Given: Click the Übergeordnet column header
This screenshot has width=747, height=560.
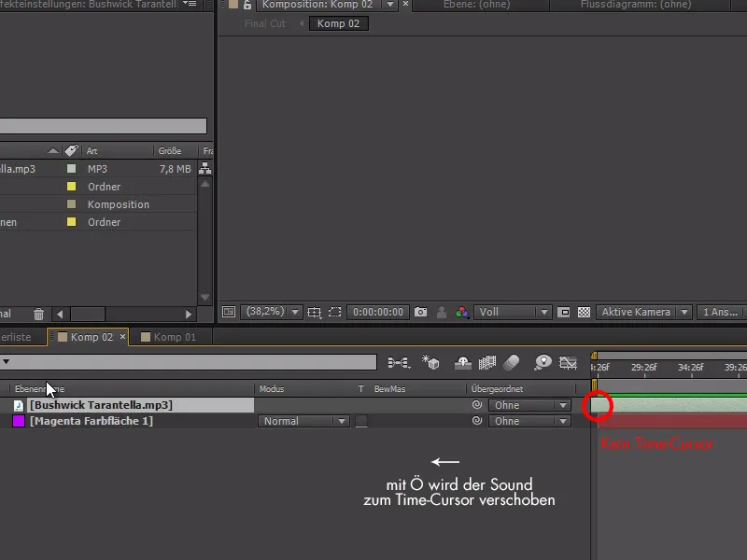Looking at the screenshot, I should pyautogui.click(x=497, y=389).
